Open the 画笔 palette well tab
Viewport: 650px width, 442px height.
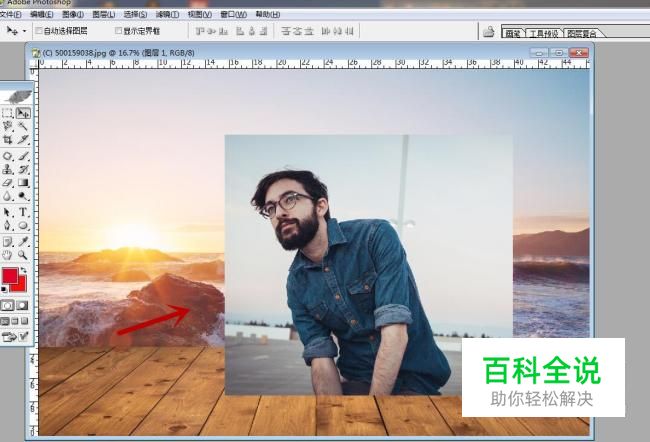pyautogui.click(x=513, y=34)
